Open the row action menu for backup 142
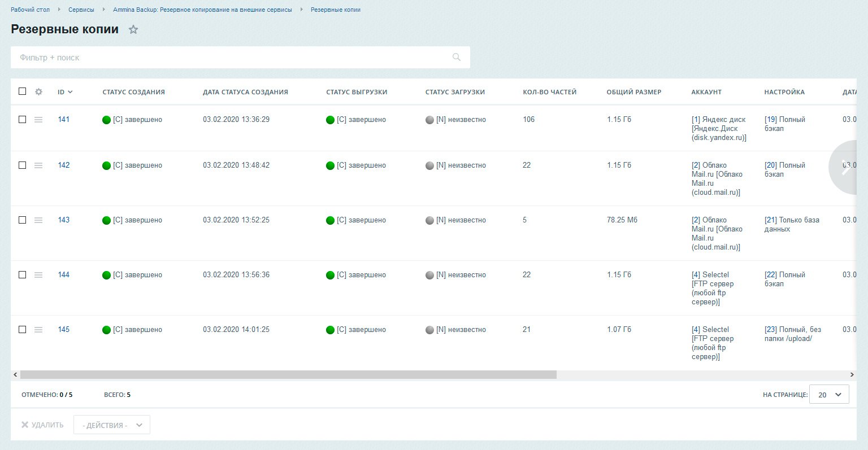The height and width of the screenshot is (450, 868). point(38,165)
